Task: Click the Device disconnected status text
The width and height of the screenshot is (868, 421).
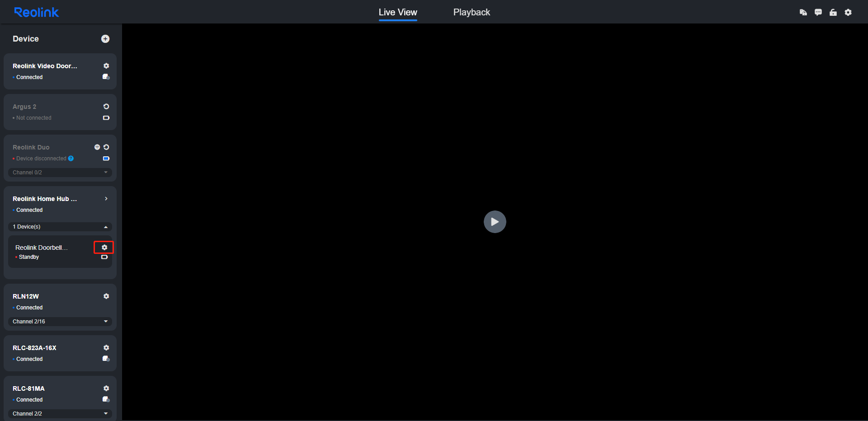Action: (x=41, y=159)
